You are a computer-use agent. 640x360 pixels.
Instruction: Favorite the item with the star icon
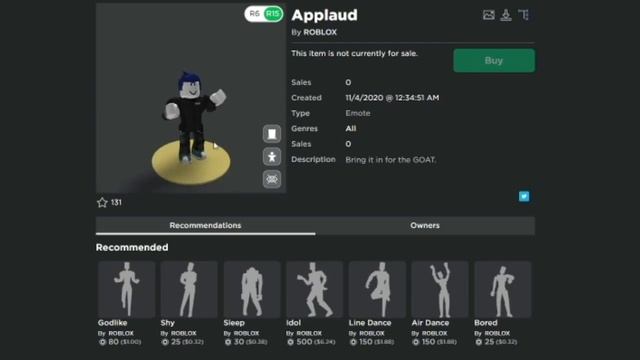click(102, 202)
